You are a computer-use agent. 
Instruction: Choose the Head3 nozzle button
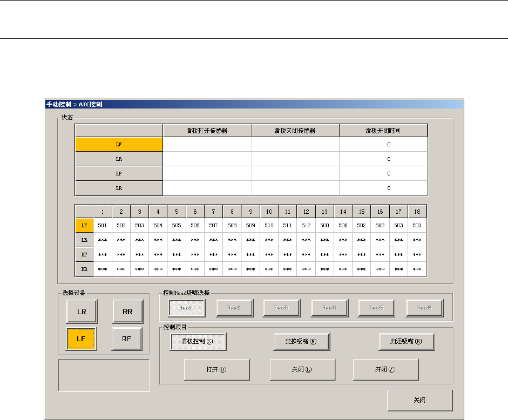[281, 308]
